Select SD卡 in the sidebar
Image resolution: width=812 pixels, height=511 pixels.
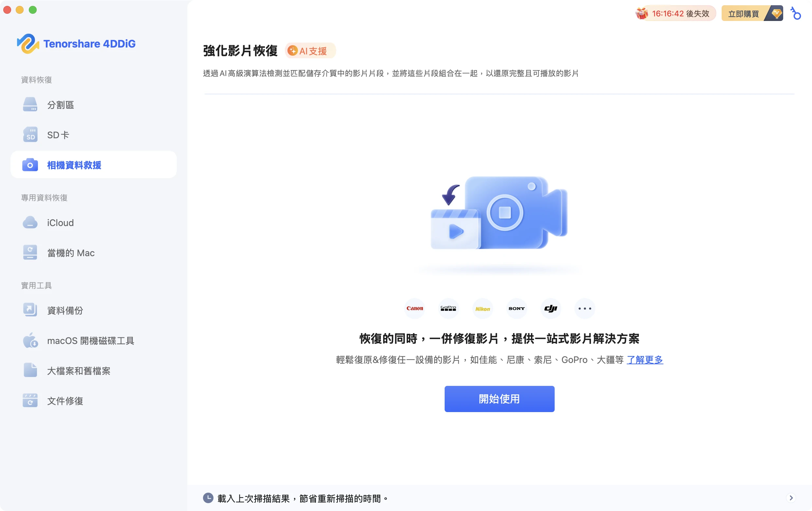94,135
